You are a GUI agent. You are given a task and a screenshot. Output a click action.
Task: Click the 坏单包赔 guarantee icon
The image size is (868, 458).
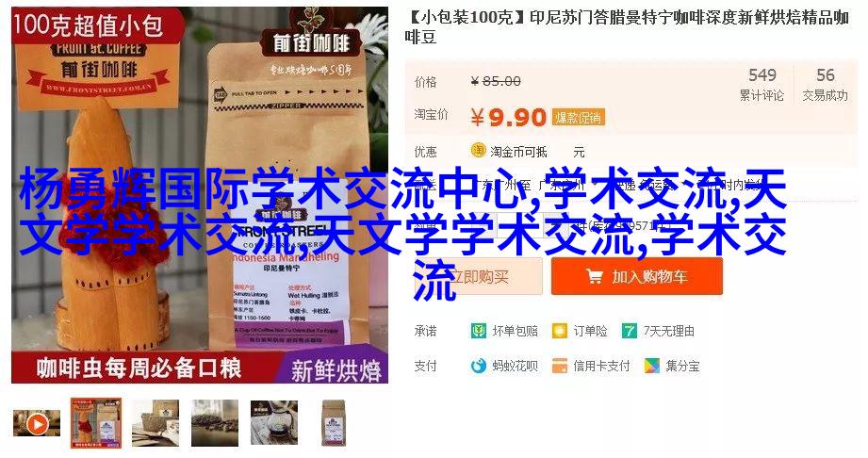[478, 331]
